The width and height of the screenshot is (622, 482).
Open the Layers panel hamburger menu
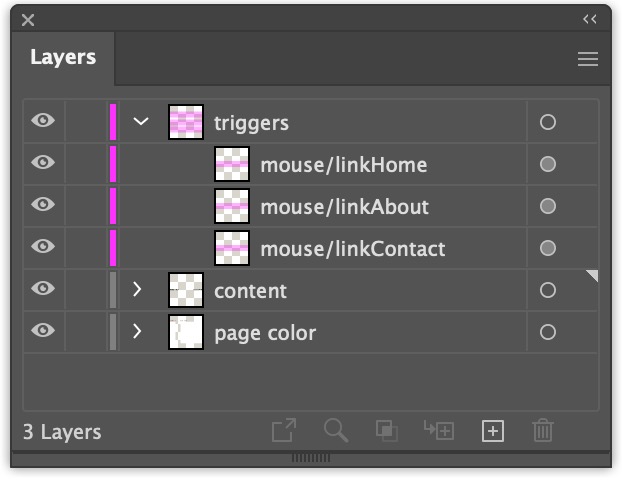pyautogui.click(x=588, y=60)
